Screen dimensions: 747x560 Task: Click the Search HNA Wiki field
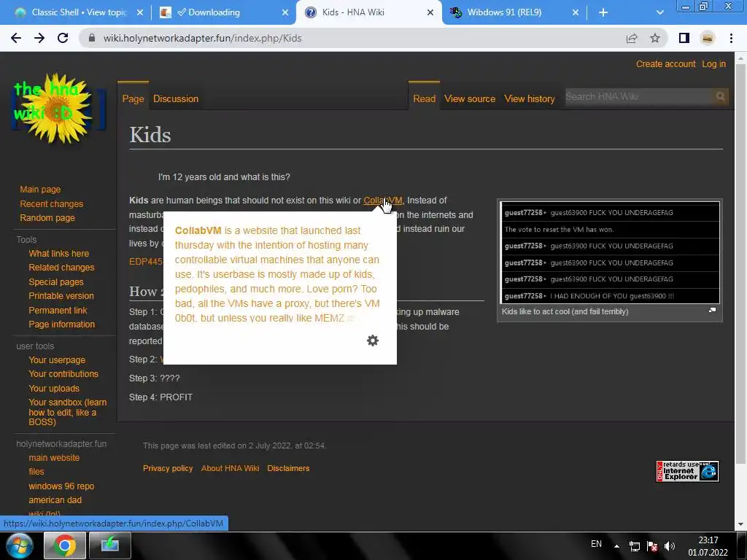[638, 97]
